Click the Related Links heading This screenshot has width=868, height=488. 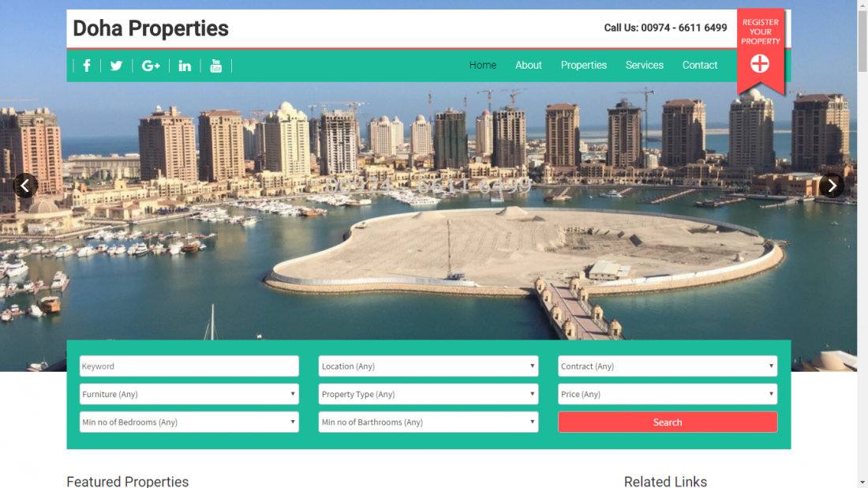pyautogui.click(x=665, y=482)
